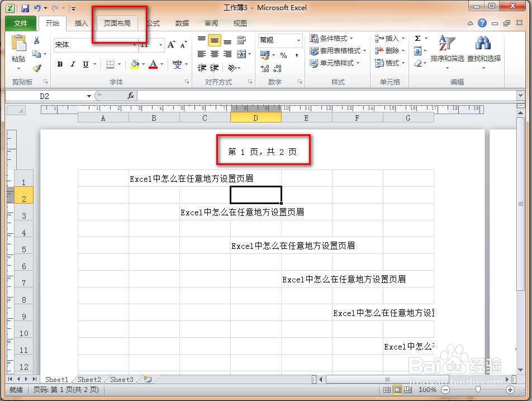Screen dimensions: 532x401
Task: Decrease indent of cell
Action: (202, 68)
